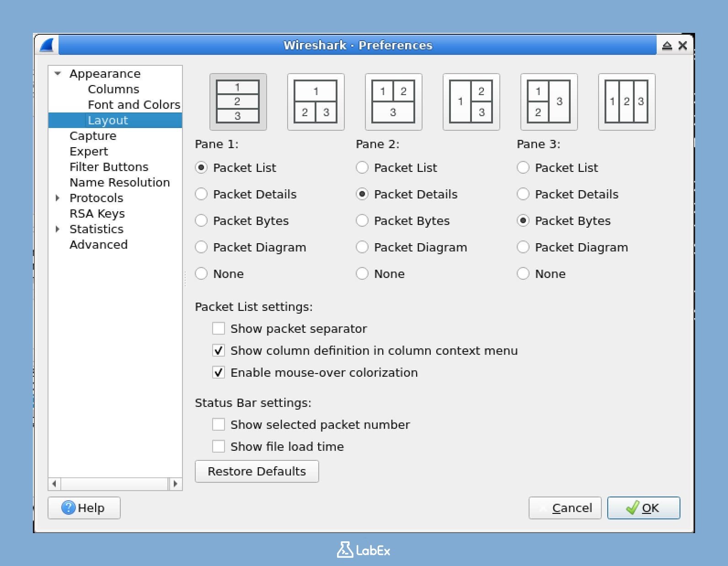
Task: Open the Protocols preferences section
Action: pos(96,198)
